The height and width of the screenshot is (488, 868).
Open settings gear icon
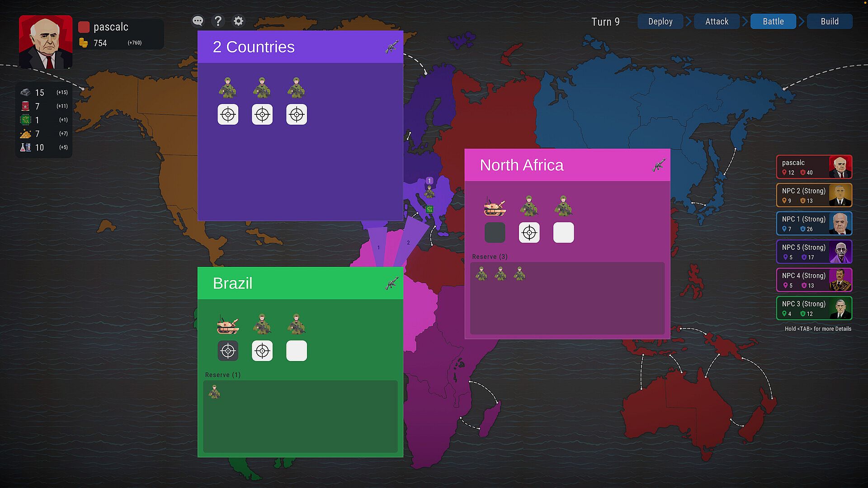click(238, 21)
